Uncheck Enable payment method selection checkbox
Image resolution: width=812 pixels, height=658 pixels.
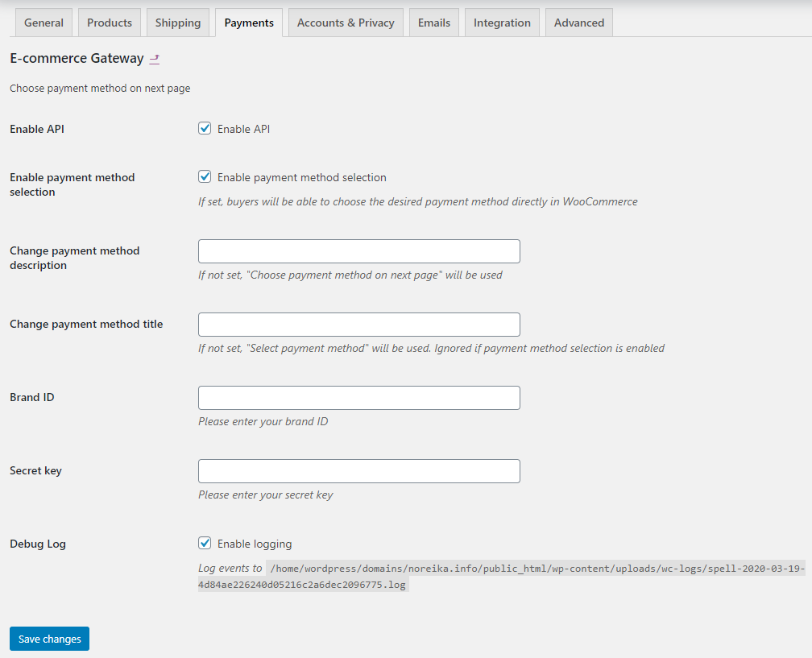[x=205, y=176]
